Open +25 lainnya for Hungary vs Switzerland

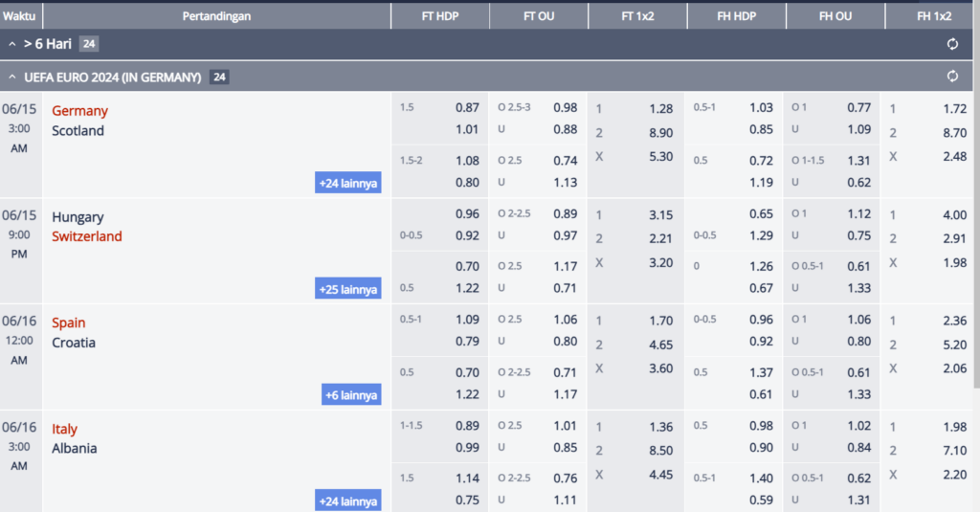pyautogui.click(x=348, y=289)
